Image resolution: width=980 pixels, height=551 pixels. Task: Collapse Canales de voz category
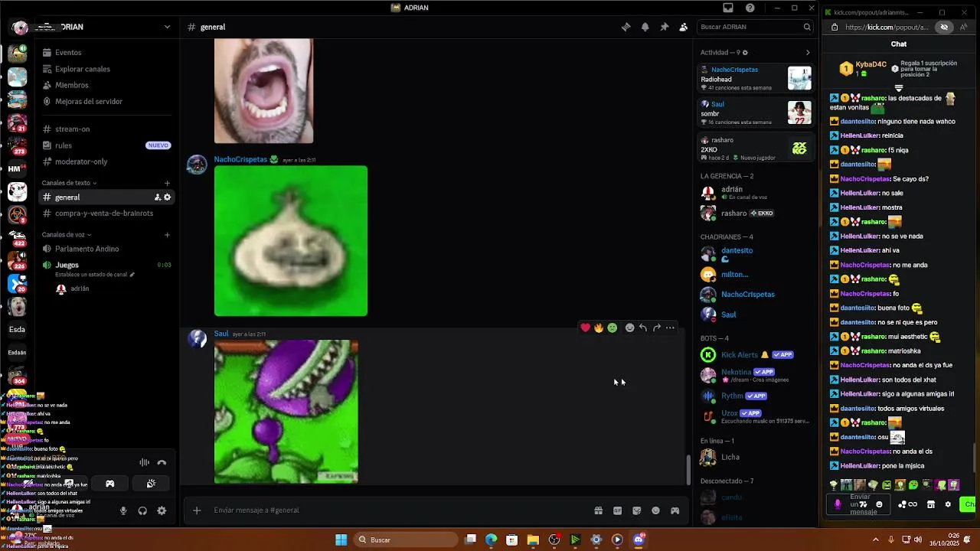[67, 235]
